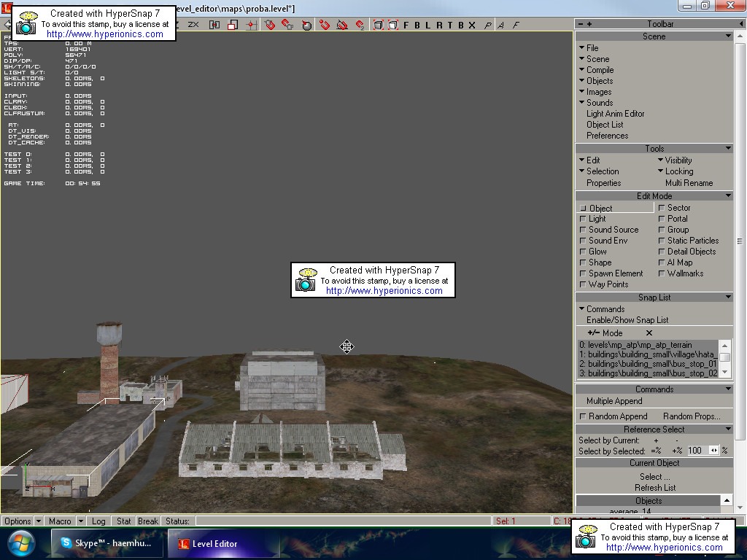Image resolution: width=747 pixels, height=560 pixels.
Task: Open the Options dropdown arrow in status bar
Action: [x=39, y=521]
